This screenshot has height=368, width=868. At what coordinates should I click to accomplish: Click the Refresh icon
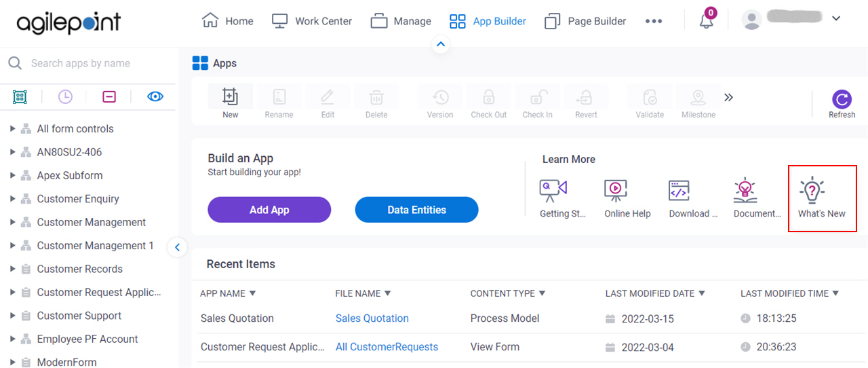[842, 99]
